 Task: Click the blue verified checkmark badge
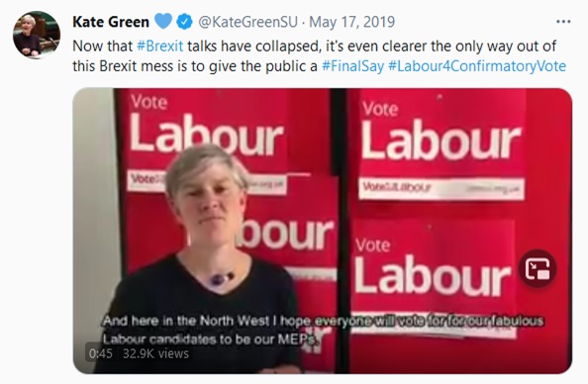(x=184, y=22)
